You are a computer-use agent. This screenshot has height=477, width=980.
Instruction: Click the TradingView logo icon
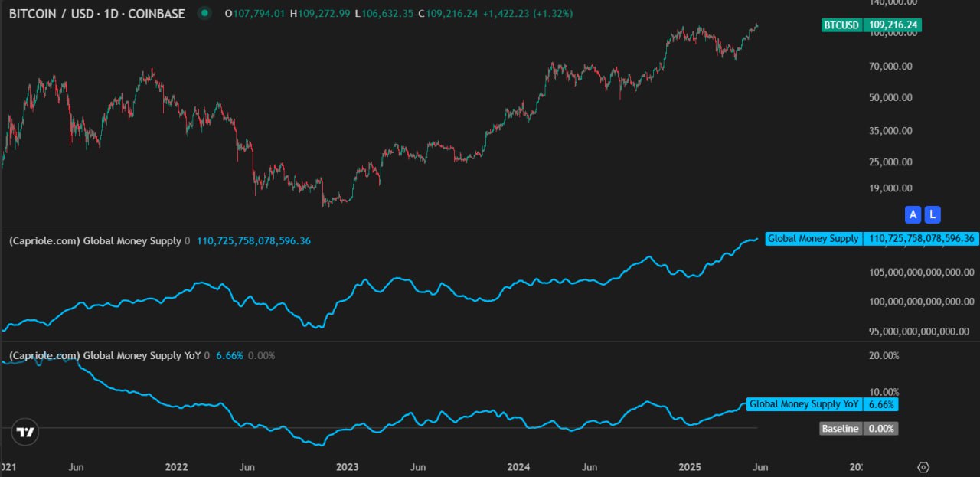[26, 433]
